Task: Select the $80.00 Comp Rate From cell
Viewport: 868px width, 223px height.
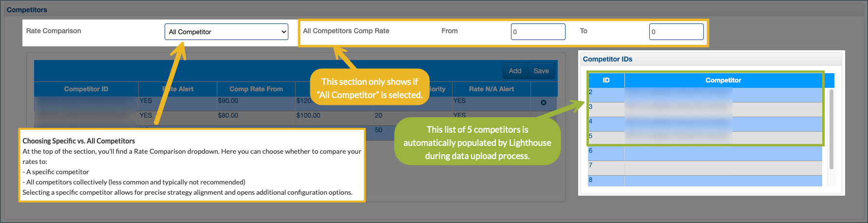Action: [x=228, y=116]
